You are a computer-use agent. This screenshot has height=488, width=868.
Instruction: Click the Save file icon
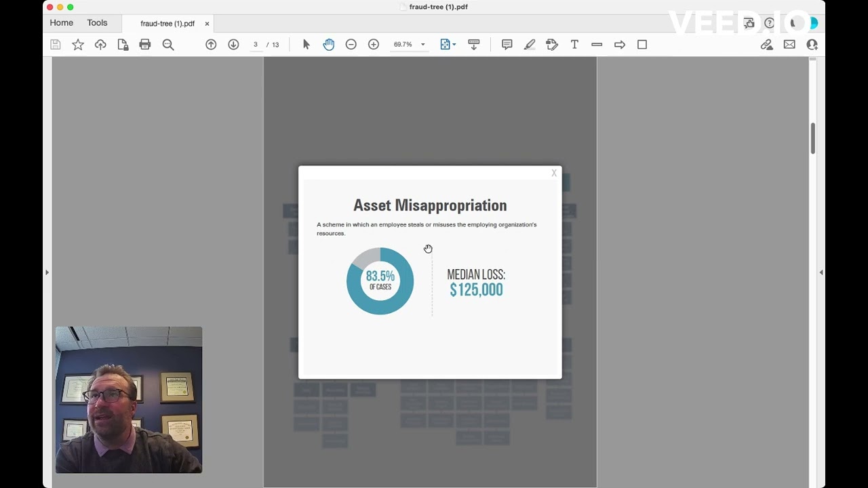[x=56, y=45]
